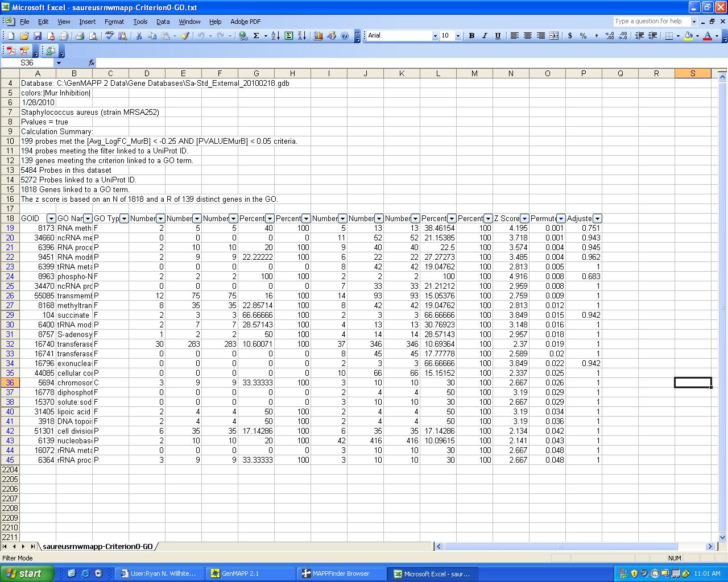728x582 pixels.
Task: Click the Save icon in toolbar
Action: pyautogui.click(x=38, y=36)
